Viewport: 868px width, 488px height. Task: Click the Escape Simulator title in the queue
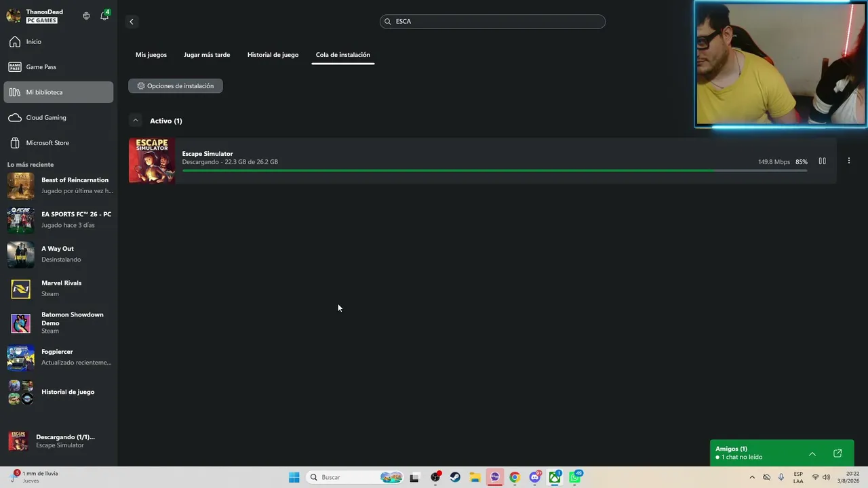click(208, 154)
